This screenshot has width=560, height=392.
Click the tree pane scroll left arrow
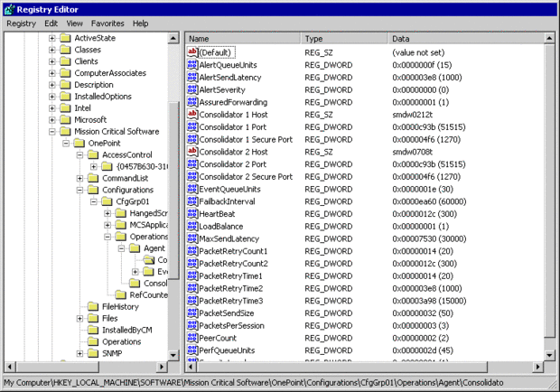click(x=10, y=367)
